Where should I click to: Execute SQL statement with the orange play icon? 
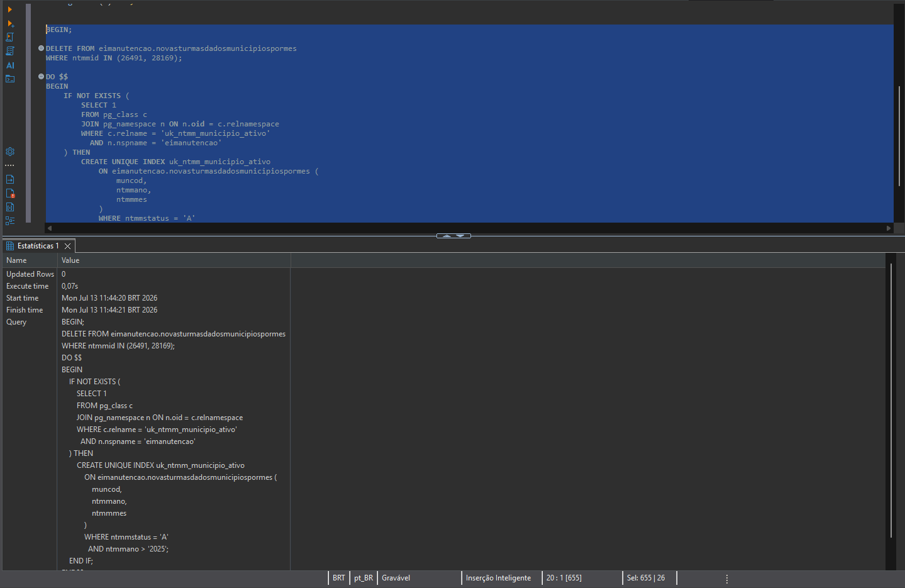9,9
